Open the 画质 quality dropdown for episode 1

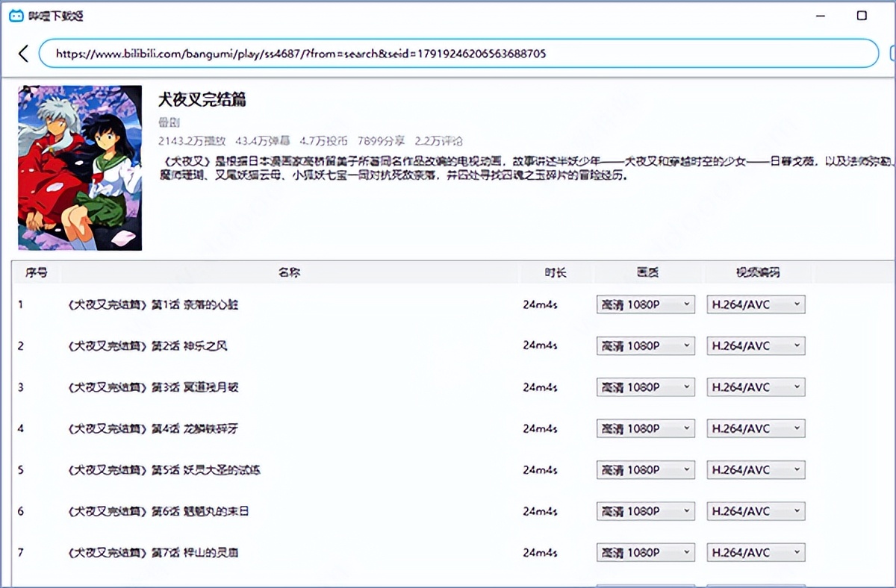[644, 304]
